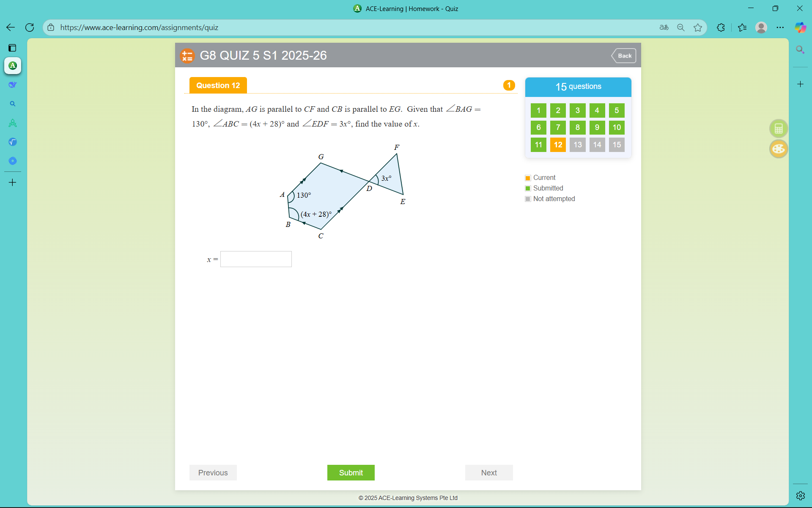
Task: Click the Next question button
Action: [x=488, y=472]
